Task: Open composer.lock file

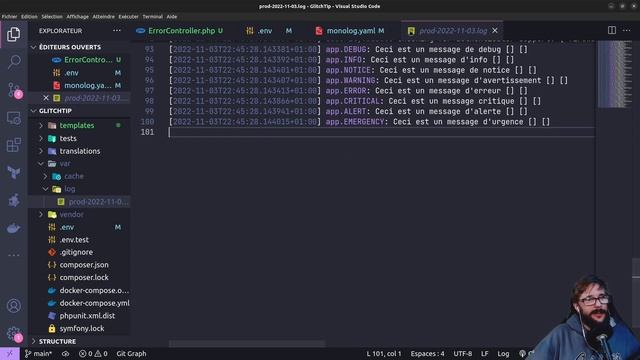Action: coord(79,278)
